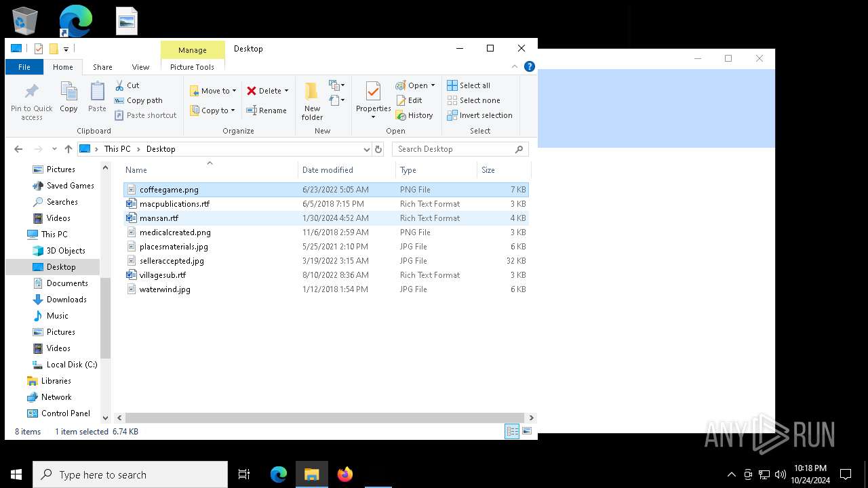Launch Firefox from taskbar
This screenshot has height=488, width=868.
pyautogui.click(x=345, y=474)
